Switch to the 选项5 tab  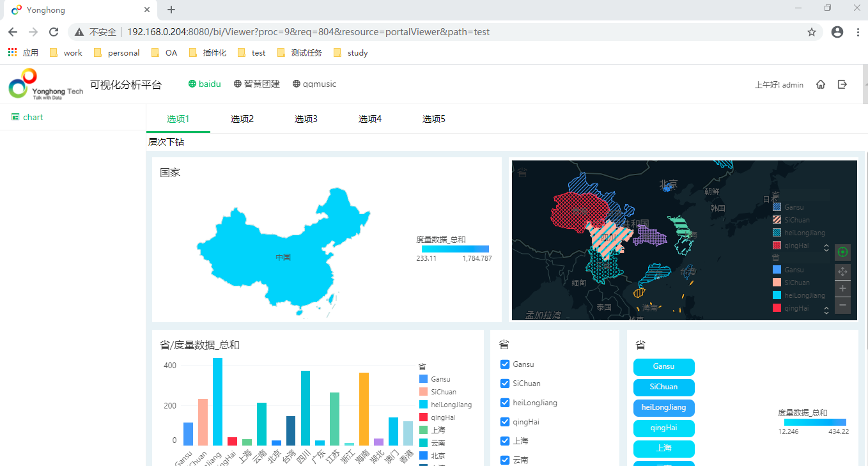click(434, 119)
